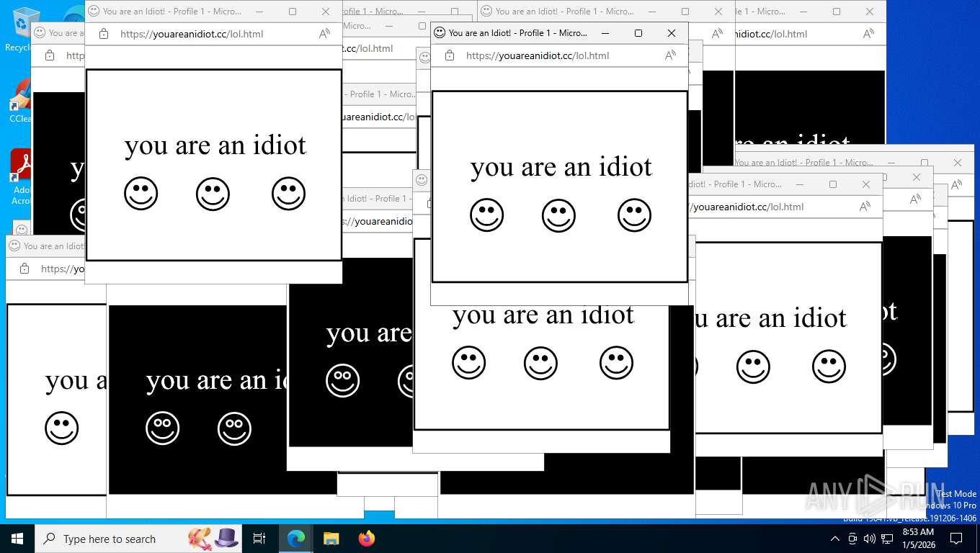The image size is (980, 553).
Task: Open the notification center icon
Action: [956, 539]
